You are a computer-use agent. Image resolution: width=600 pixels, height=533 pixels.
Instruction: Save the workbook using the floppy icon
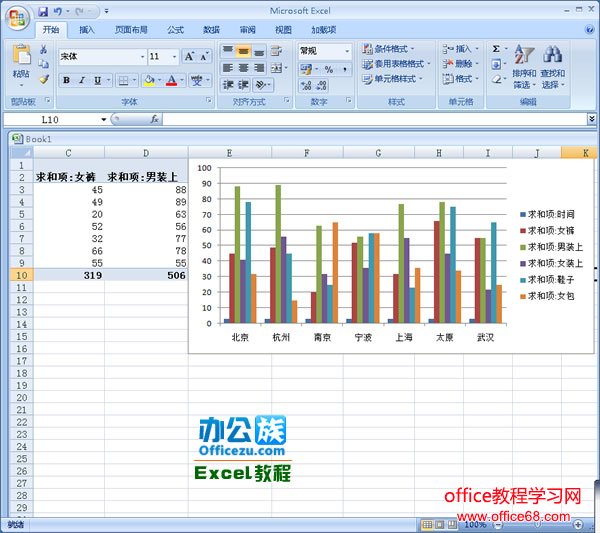point(43,11)
